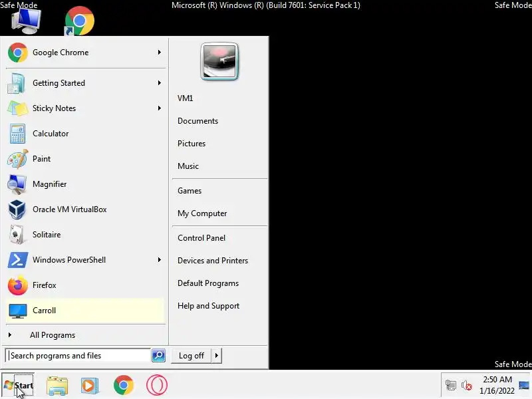Open the Magnifier tool icon

(x=17, y=184)
